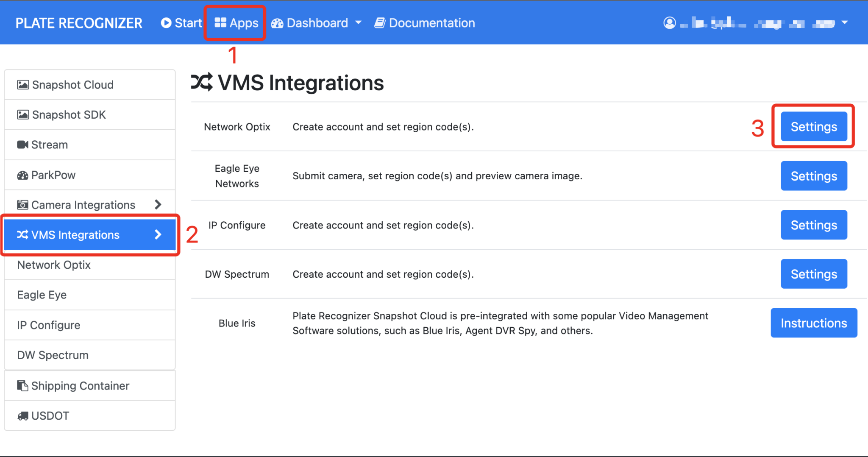
Task: Click the USDOT truck icon
Action: (x=22, y=416)
